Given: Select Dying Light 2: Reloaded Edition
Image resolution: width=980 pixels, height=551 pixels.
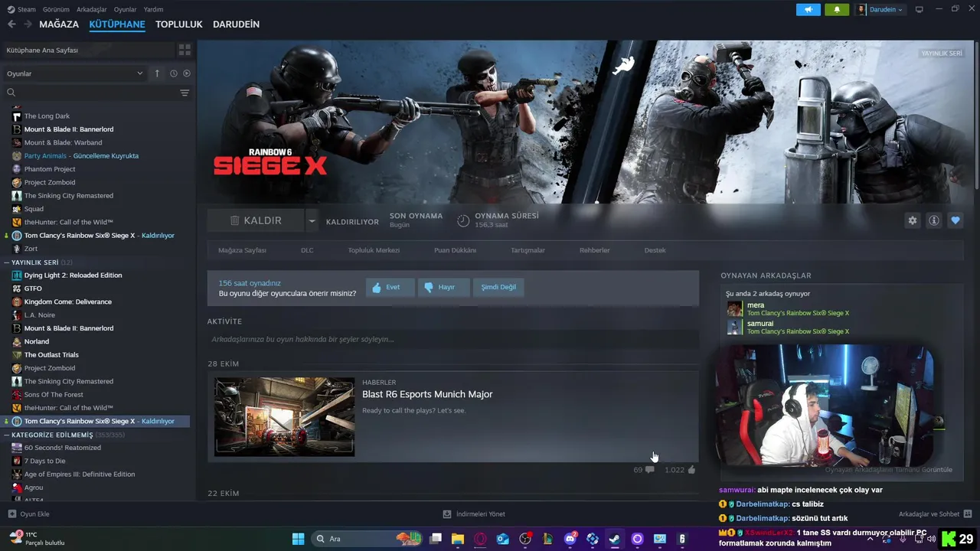Looking at the screenshot, I should [73, 275].
